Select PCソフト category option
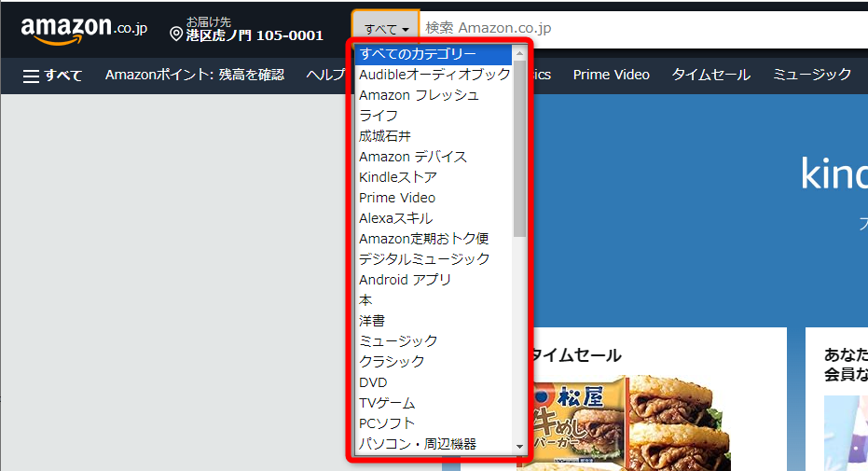 pos(434,423)
